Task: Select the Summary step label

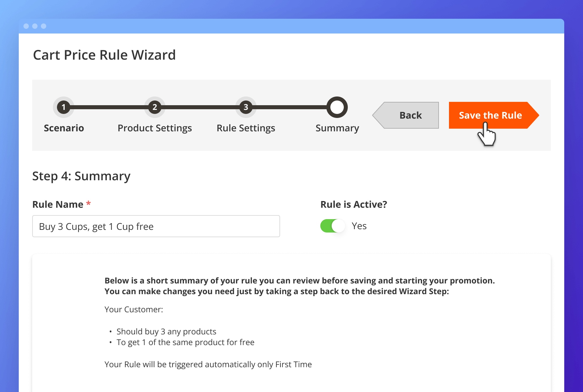Action: tap(337, 128)
